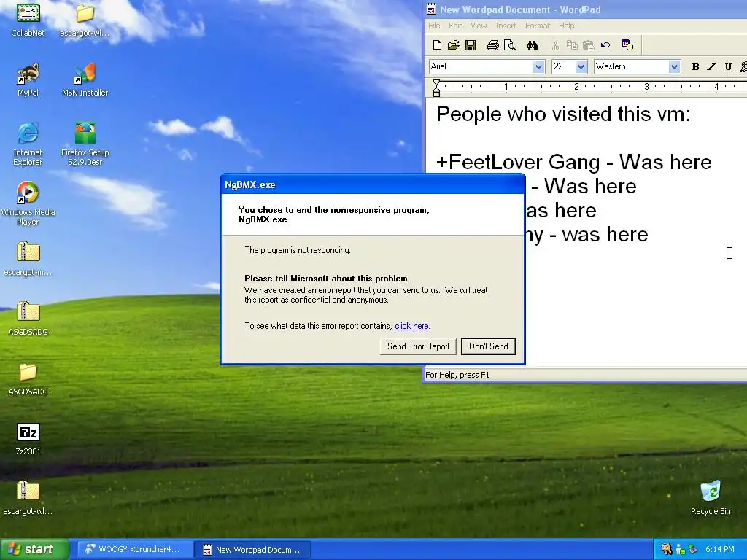The image size is (747, 560).
Task: Click the Don't Send button
Action: tap(488, 346)
